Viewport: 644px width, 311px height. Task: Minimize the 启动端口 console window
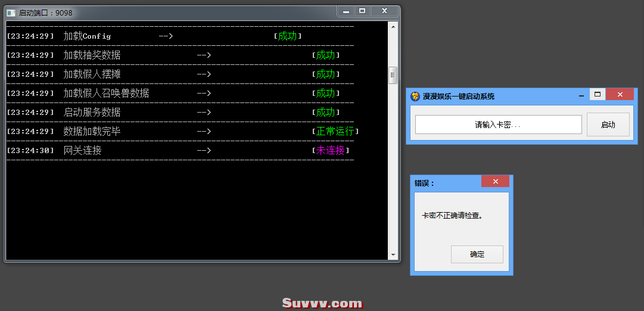(346, 11)
